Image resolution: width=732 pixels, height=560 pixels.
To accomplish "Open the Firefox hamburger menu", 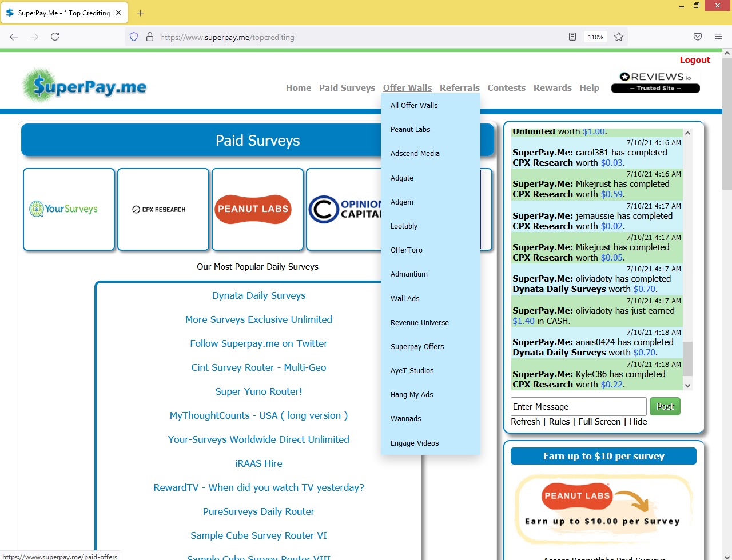I will point(718,37).
